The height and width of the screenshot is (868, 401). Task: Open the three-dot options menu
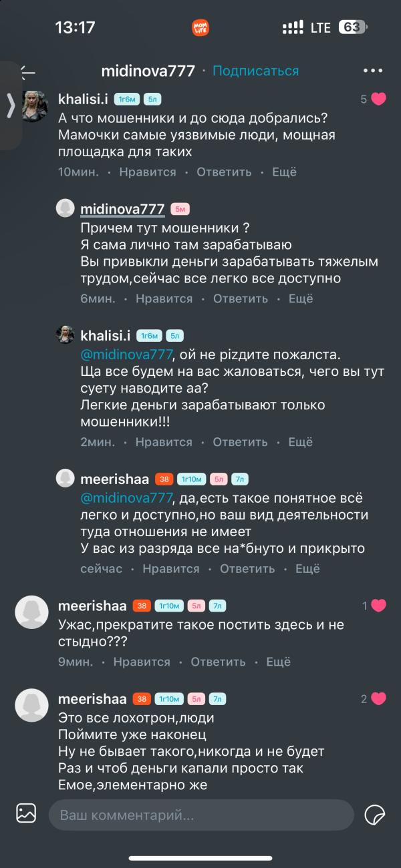372,71
